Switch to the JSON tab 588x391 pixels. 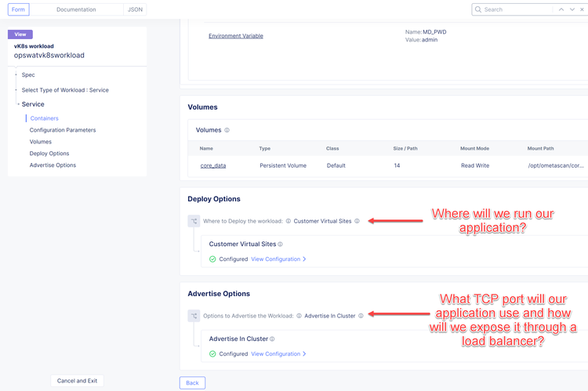135,9
